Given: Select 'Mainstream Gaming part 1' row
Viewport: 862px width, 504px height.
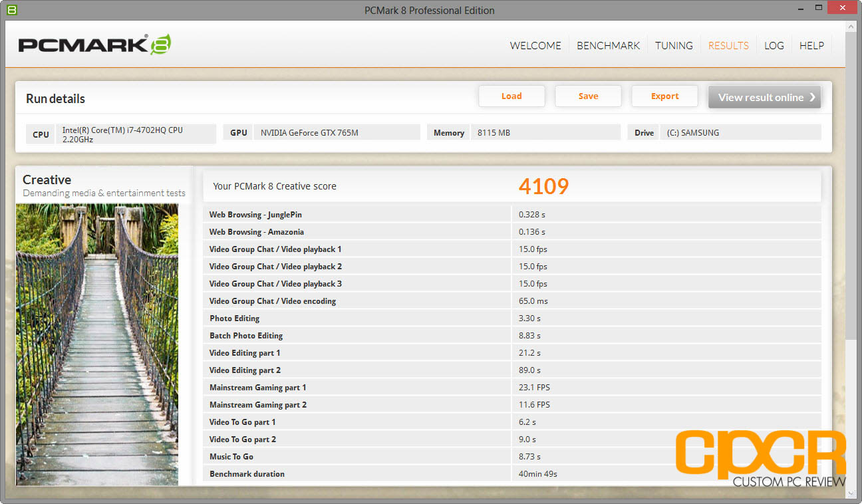Looking at the screenshot, I should (x=512, y=388).
